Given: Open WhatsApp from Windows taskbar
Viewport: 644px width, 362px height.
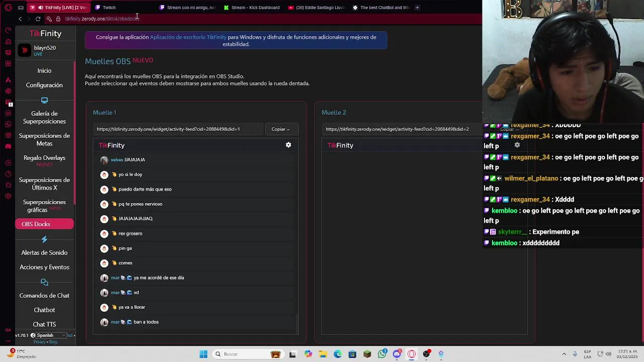Looking at the screenshot, I should tap(382, 354).
